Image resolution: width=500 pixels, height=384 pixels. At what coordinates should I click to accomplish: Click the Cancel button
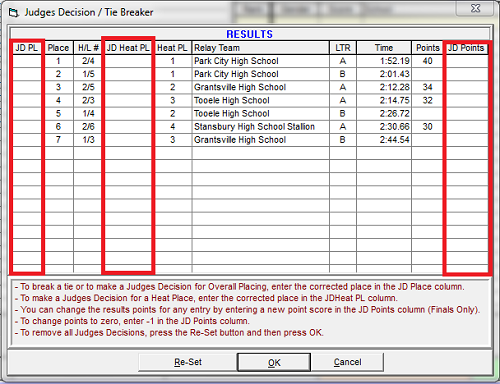click(x=347, y=362)
